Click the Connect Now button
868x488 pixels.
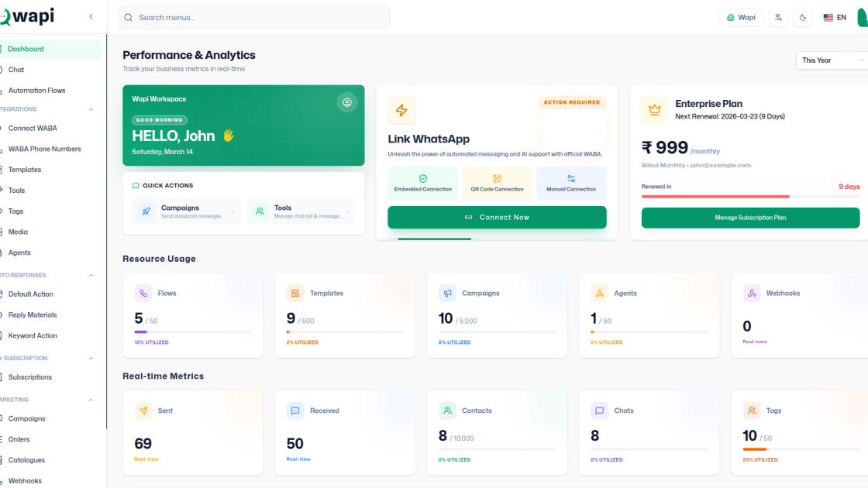coord(497,218)
